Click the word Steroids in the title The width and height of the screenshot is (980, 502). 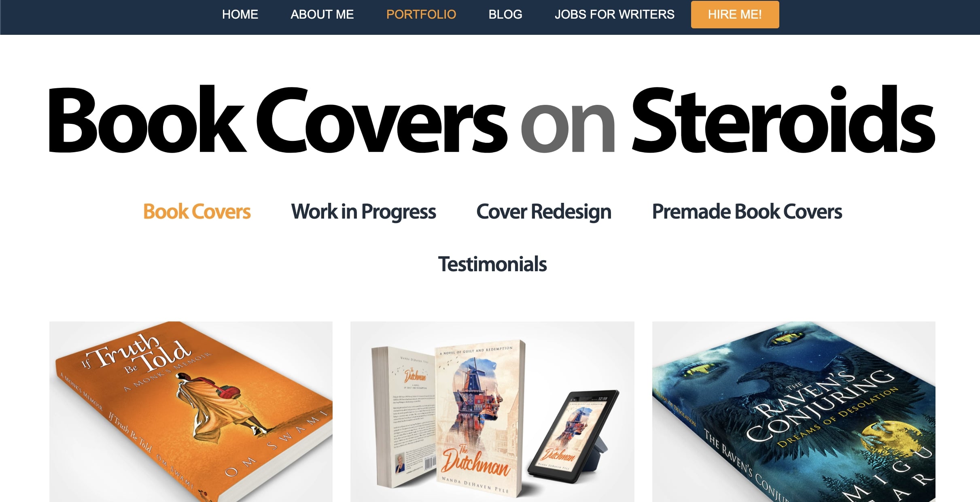[x=784, y=120]
